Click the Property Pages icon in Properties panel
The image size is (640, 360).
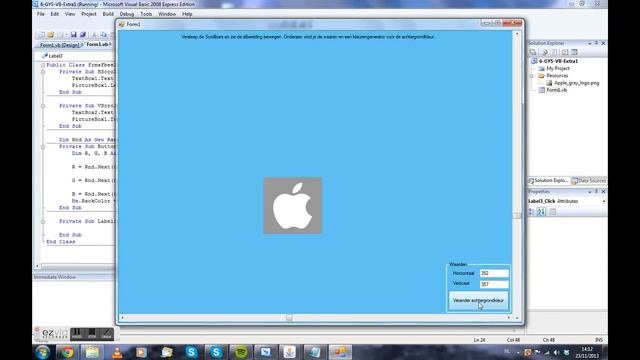pos(552,211)
